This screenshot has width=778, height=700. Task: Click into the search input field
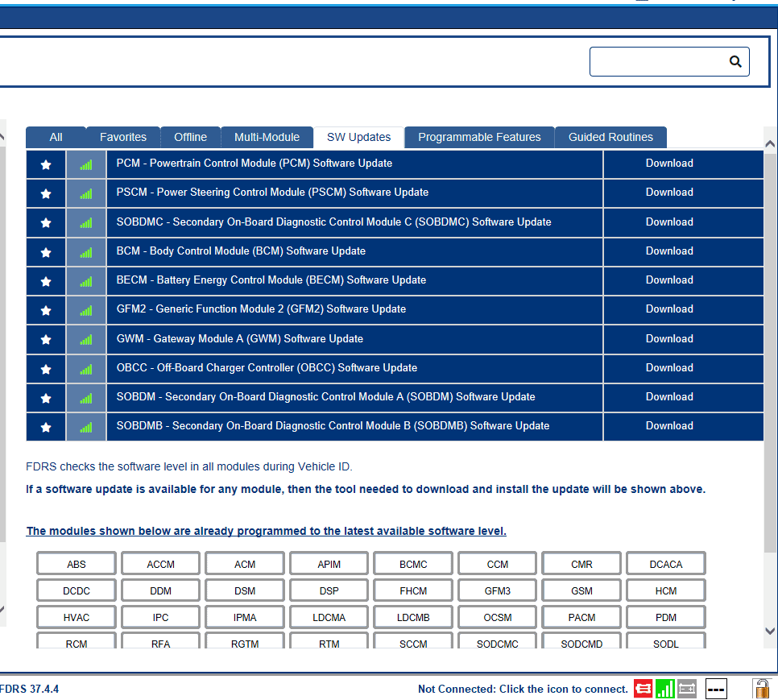(x=656, y=61)
